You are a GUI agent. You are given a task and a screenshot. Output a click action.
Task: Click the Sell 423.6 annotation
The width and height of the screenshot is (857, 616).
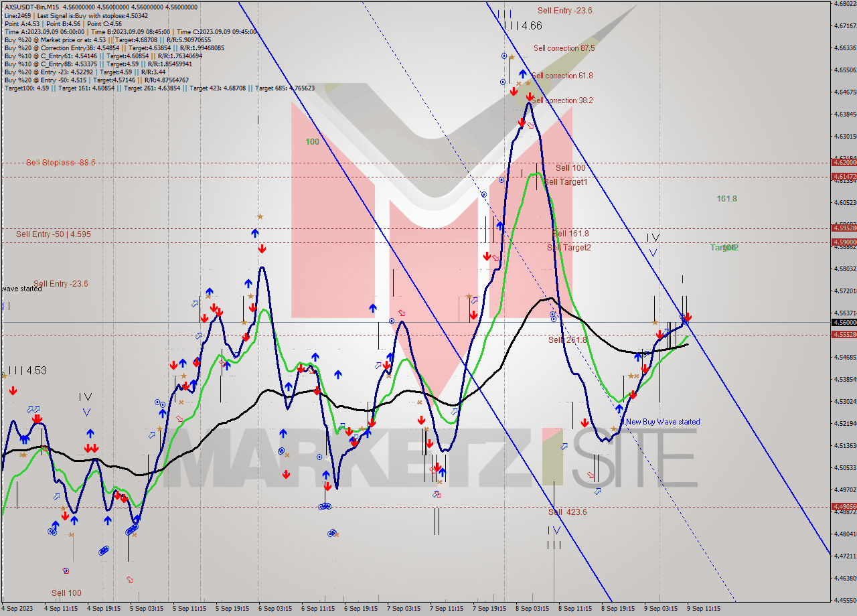pyautogui.click(x=564, y=512)
